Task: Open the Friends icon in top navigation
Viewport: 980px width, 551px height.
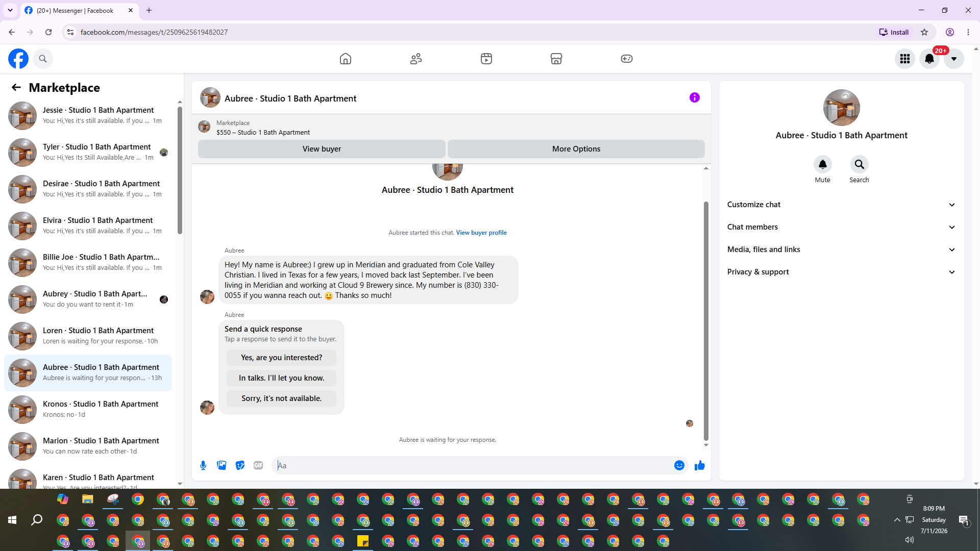Action: (x=416, y=59)
